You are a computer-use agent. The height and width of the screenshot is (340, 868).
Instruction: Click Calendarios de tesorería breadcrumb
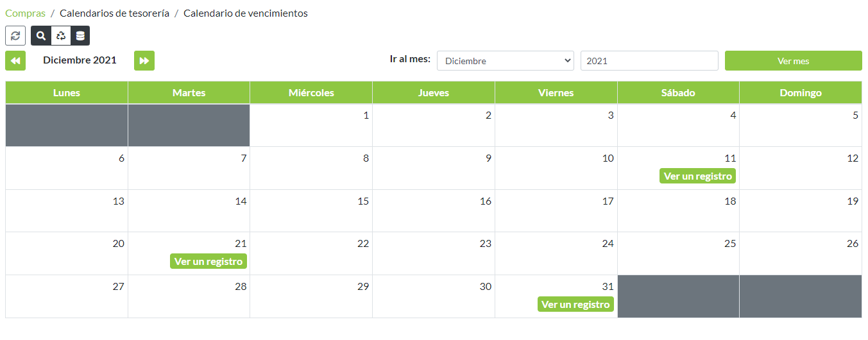(x=114, y=13)
